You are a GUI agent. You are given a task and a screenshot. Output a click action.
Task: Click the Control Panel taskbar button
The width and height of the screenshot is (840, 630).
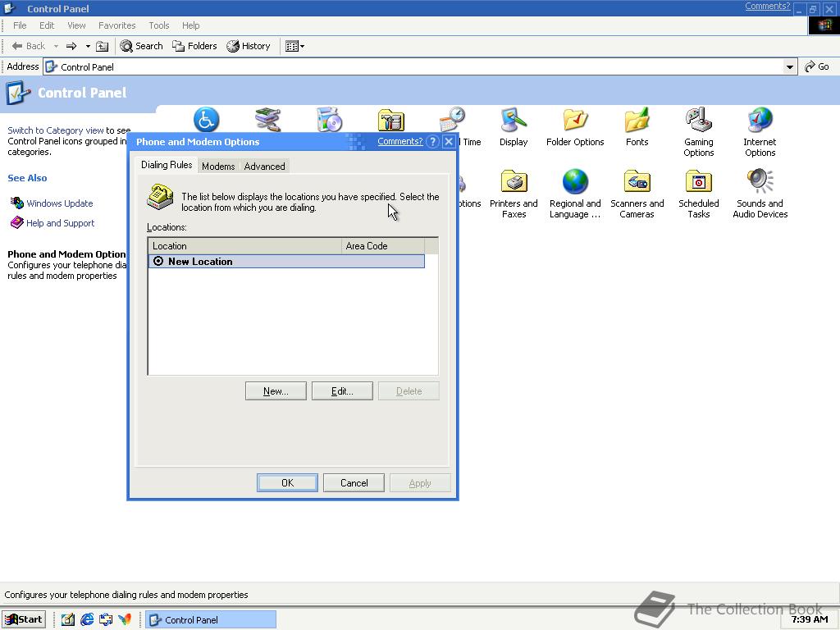click(x=211, y=619)
